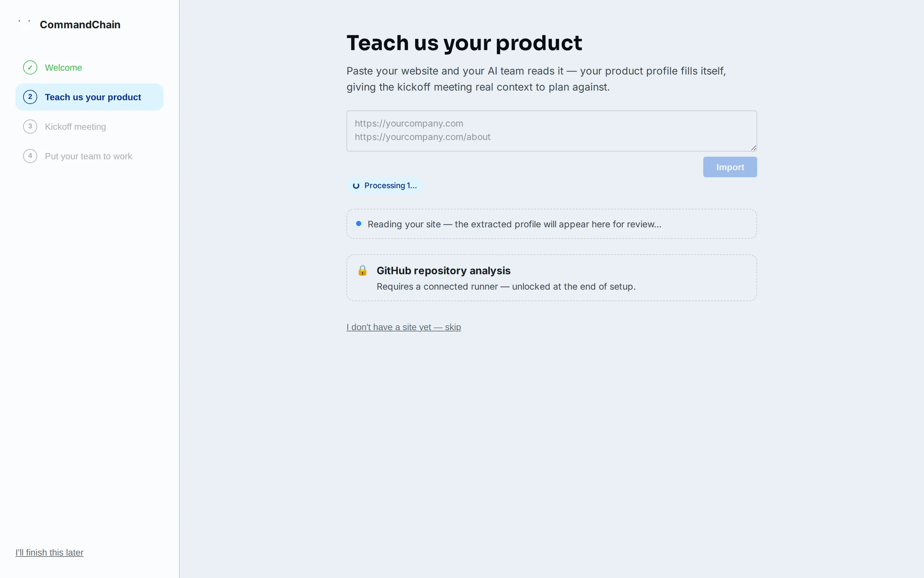Focus the website URL text area
Image resolution: width=924 pixels, height=578 pixels.
pos(551,131)
